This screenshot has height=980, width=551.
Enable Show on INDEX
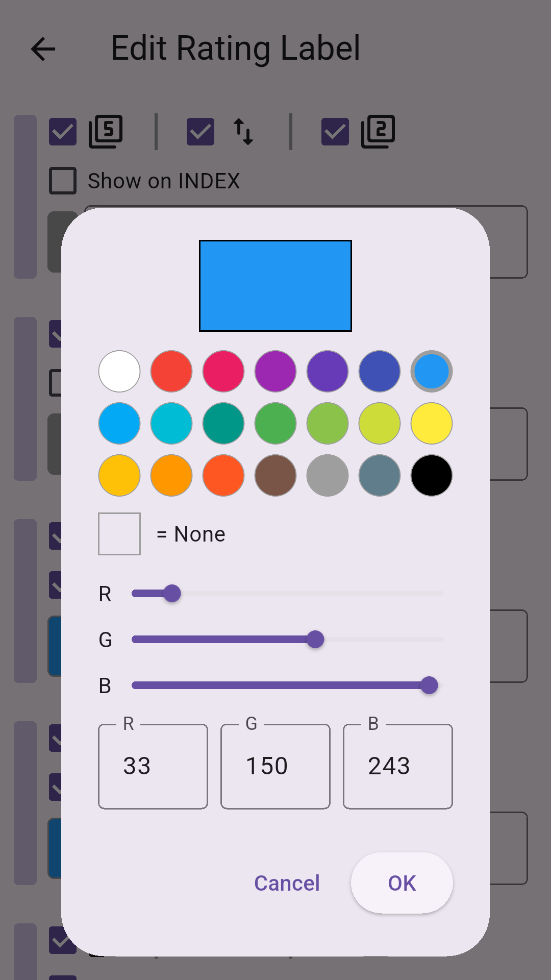click(x=62, y=180)
